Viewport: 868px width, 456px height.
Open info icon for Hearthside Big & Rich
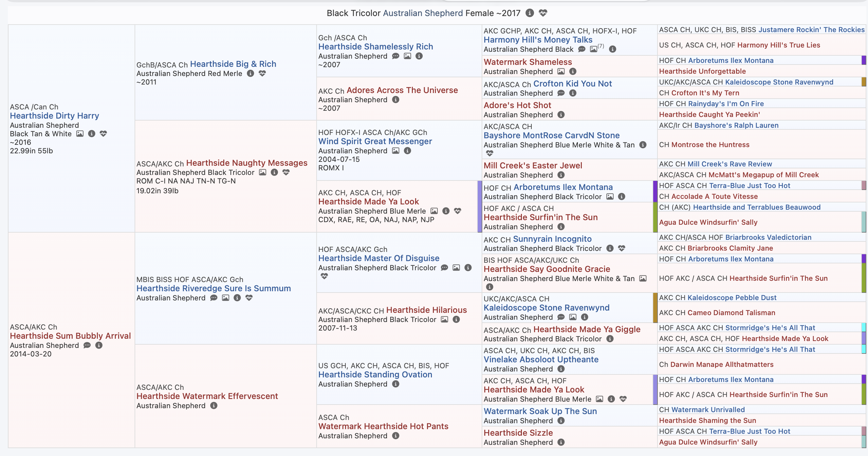coord(250,73)
